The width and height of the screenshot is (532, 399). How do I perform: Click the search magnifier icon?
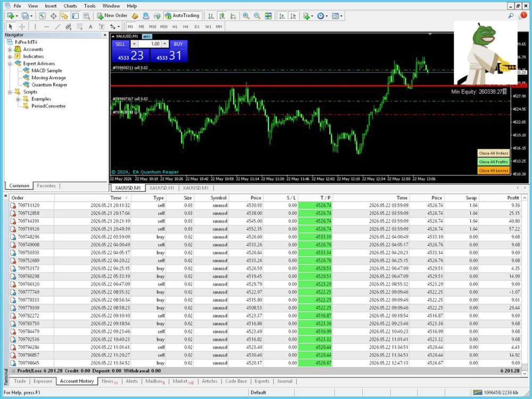pos(511,15)
